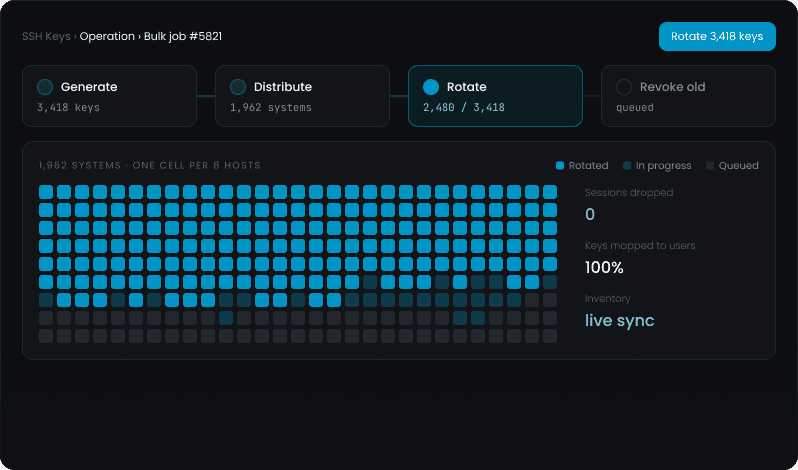Click the live sync status

point(619,321)
